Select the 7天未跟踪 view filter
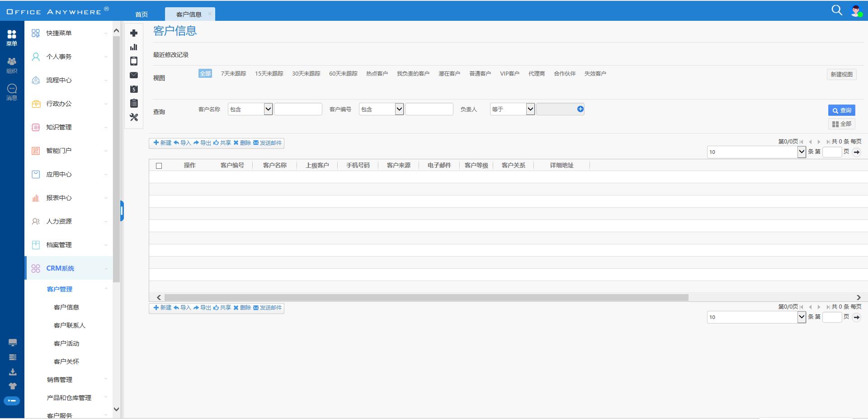Screen dimensions: 868x419 (x=233, y=73)
